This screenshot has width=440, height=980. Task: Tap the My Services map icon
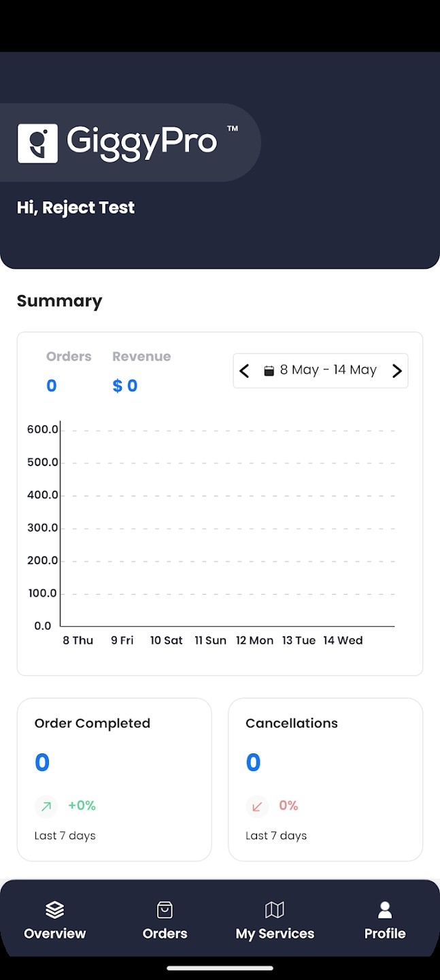[275, 909]
